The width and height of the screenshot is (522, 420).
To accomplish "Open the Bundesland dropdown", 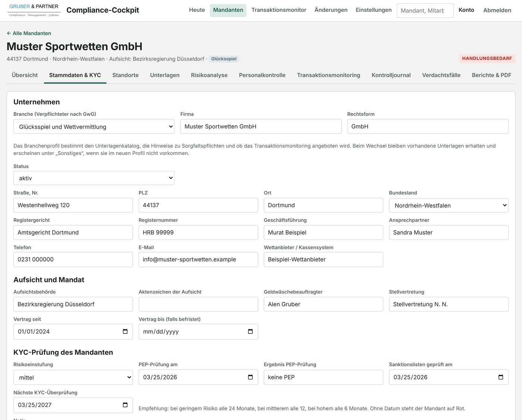I will 449,205.
